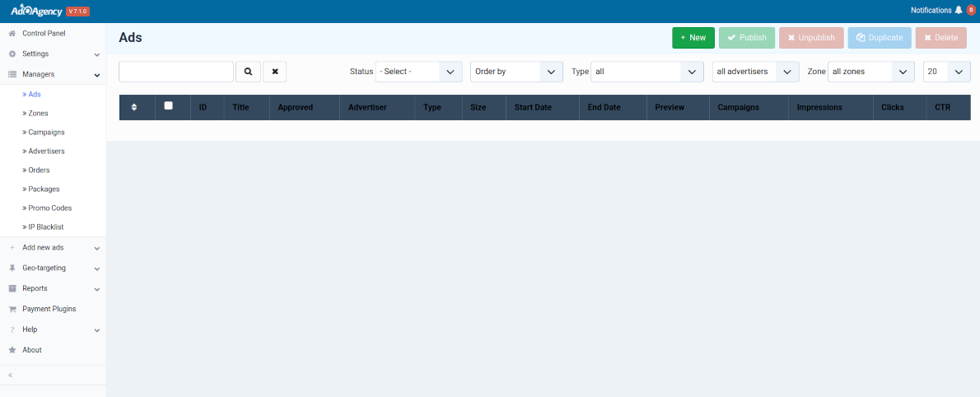Image resolution: width=980 pixels, height=397 pixels.
Task: Collapse the sidebar with double-arrow icon
Action: pos(11,375)
